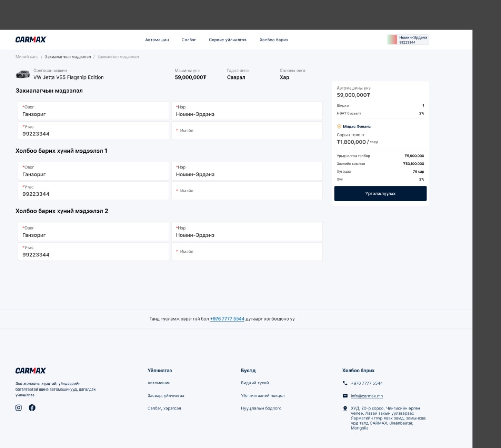The height and width of the screenshot is (448, 501).
Task: Open the Автомашин menu item
Action: click(x=157, y=40)
